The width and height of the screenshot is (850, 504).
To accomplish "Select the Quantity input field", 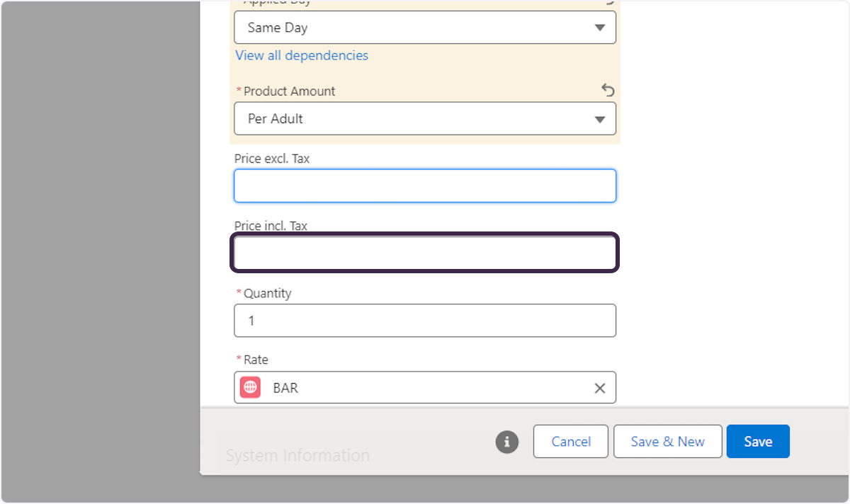I will pos(425,321).
